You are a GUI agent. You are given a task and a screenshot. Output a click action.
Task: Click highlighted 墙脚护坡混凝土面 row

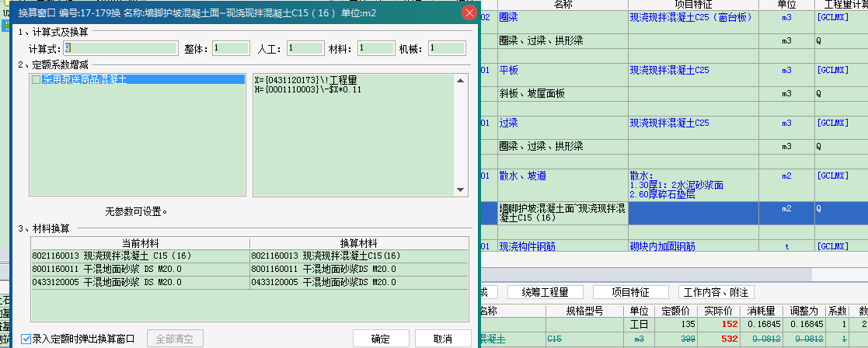563,213
